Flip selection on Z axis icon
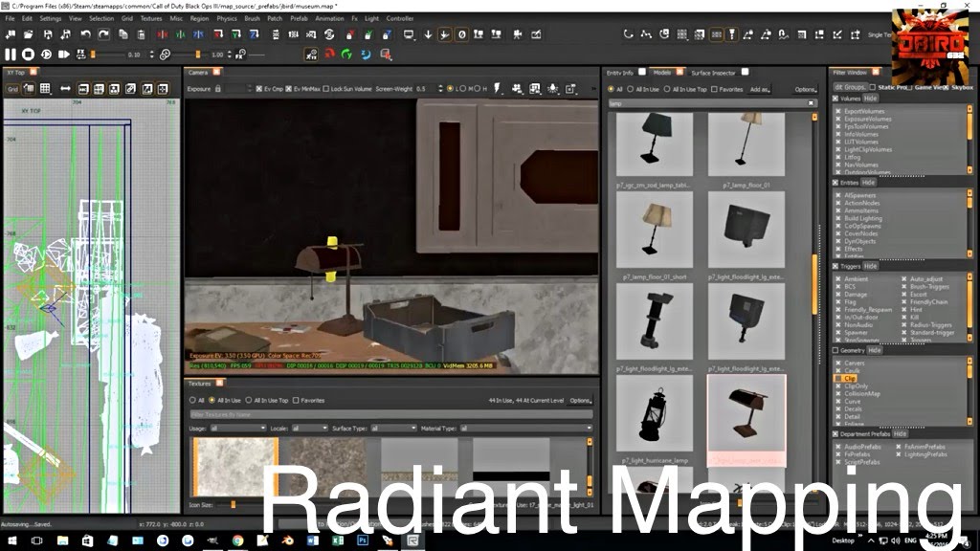Image resolution: width=980 pixels, height=551 pixels. pos(199,35)
